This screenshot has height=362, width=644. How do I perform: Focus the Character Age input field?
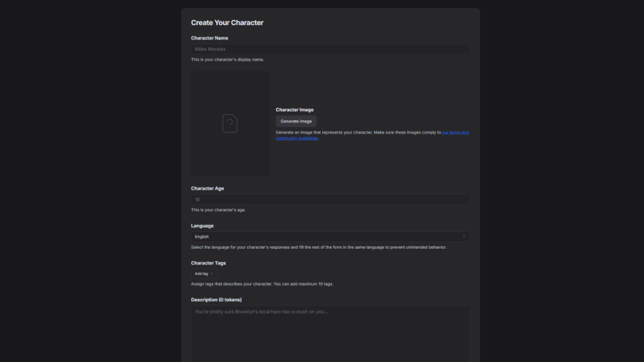click(330, 199)
